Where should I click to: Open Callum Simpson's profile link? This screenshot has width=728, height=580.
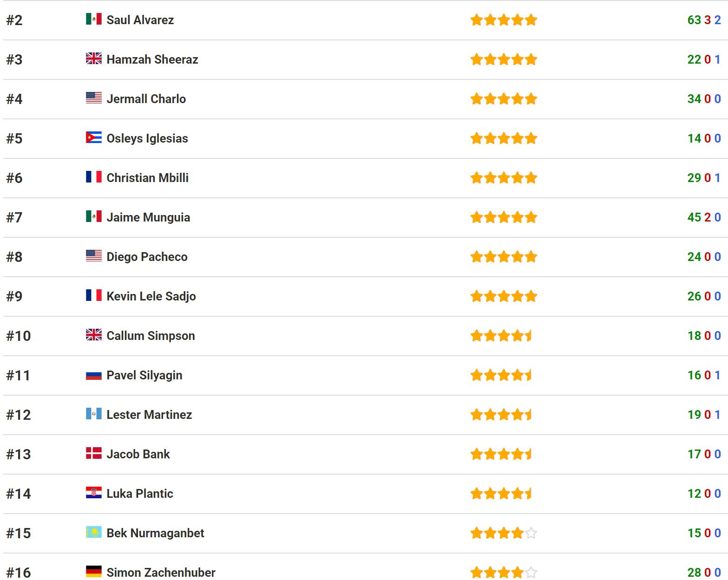click(151, 336)
